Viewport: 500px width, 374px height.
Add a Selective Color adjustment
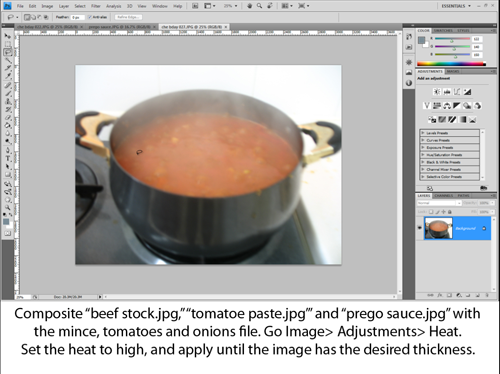pos(473,119)
